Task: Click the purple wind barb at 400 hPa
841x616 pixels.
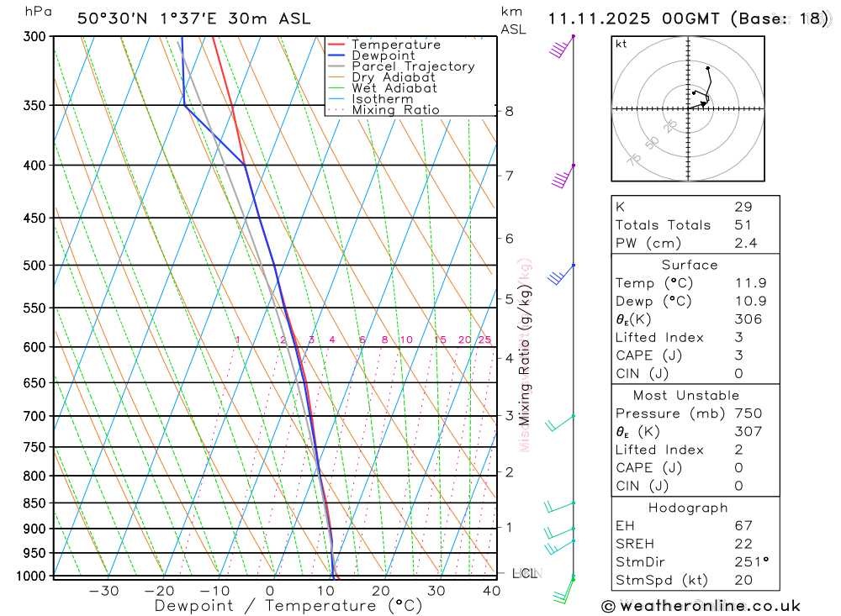Action: pyautogui.click(x=563, y=177)
